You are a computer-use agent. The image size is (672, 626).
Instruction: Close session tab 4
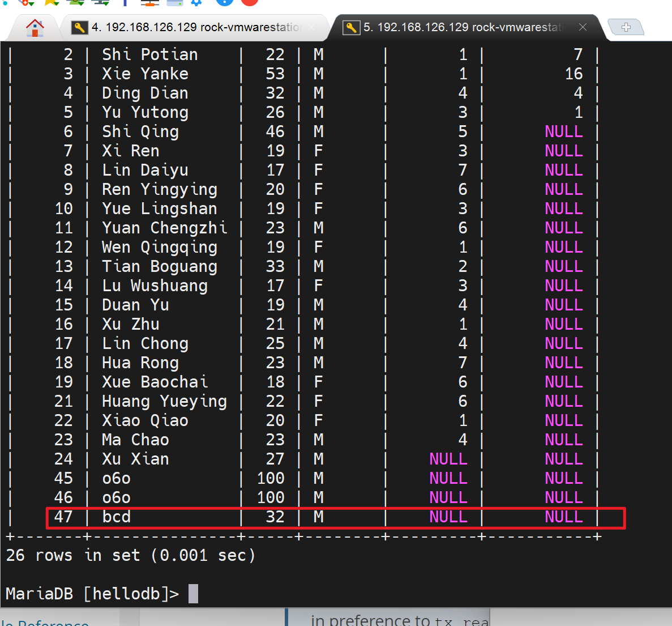tap(312, 27)
